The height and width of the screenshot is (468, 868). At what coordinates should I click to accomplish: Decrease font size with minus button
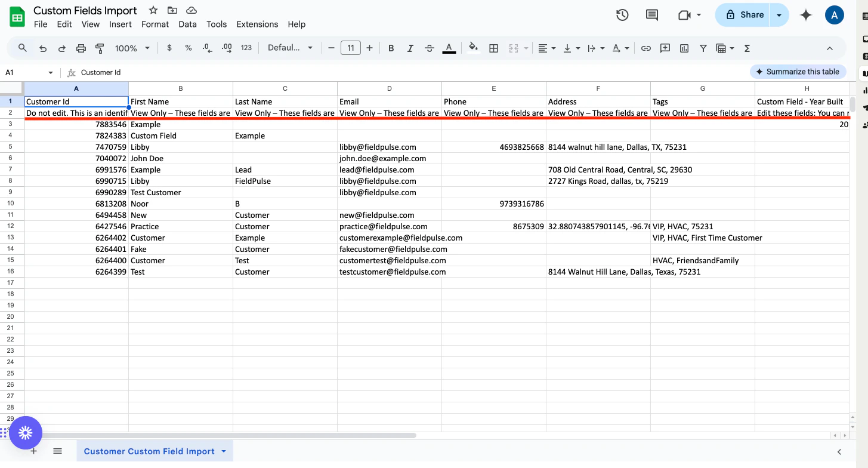(x=331, y=48)
